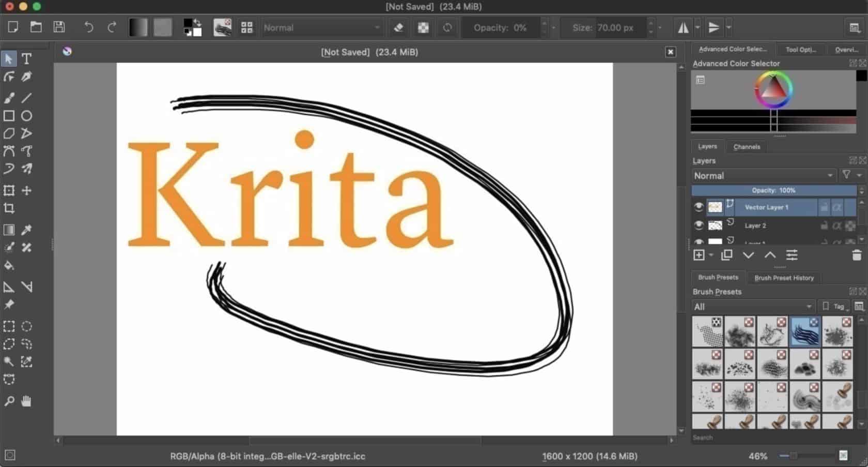Image resolution: width=868 pixels, height=467 pixels.
Task: Open the Tag button in Brush Presets
Action: coord(834,306)
